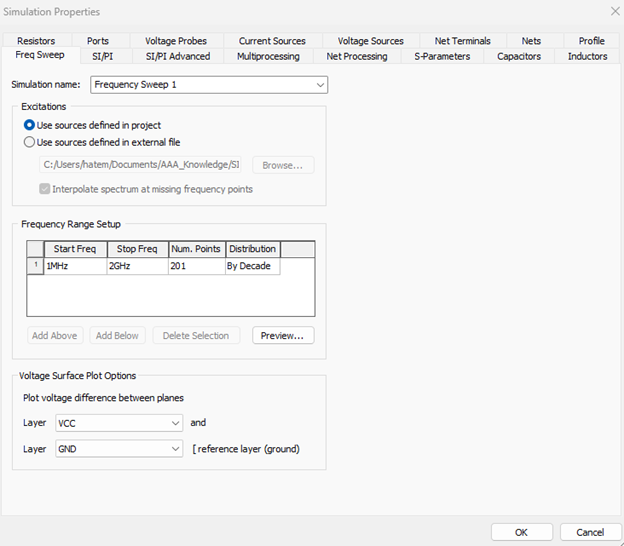Select 'Use sources defined in external file'
624x546 pixels.
(29, 142)
